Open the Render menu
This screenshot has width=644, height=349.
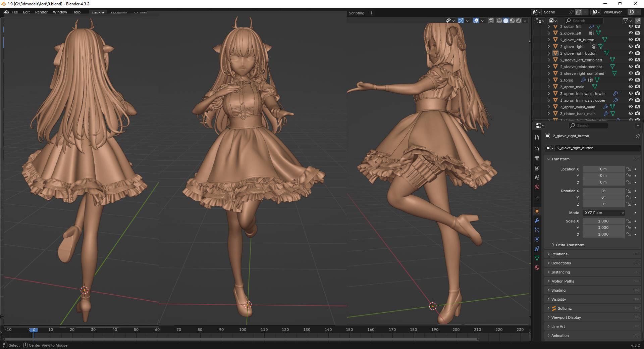click(x=41, y=12)
